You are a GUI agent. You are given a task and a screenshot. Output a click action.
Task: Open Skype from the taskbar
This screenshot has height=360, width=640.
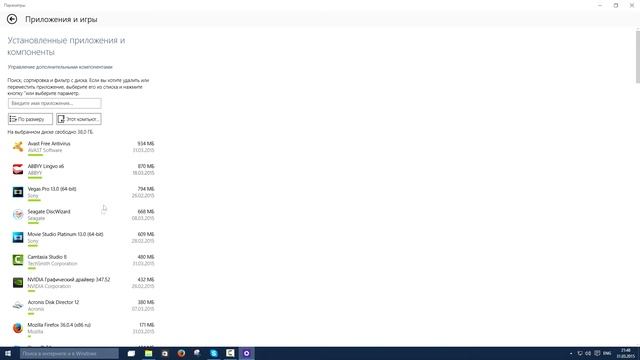[214, 353]
